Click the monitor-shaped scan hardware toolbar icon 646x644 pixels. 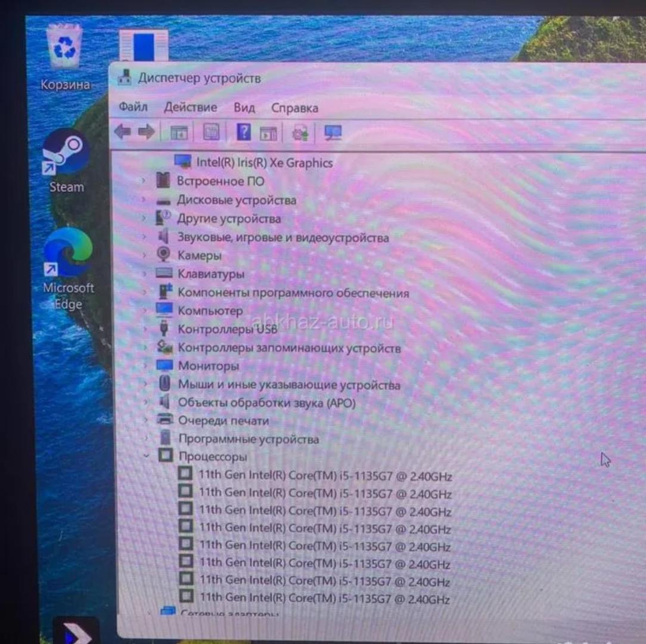pyautogui.click(x=333, y=132)
